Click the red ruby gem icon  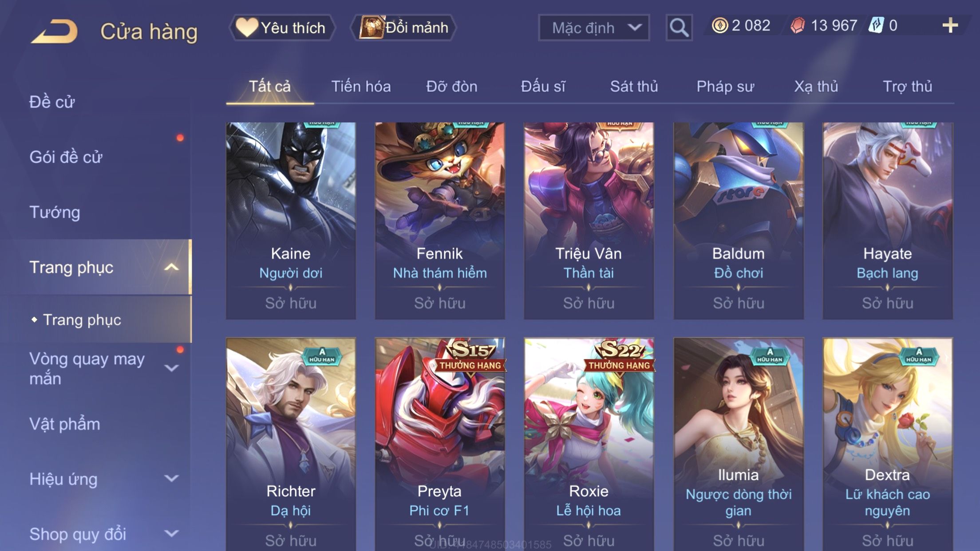798,25
